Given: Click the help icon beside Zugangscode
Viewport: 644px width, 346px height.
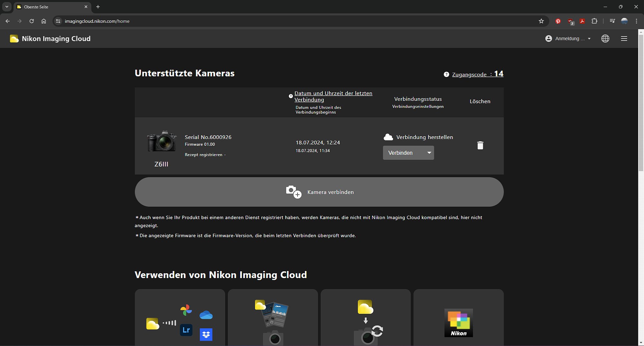Looking at the screenshot, I should point(446,75).
